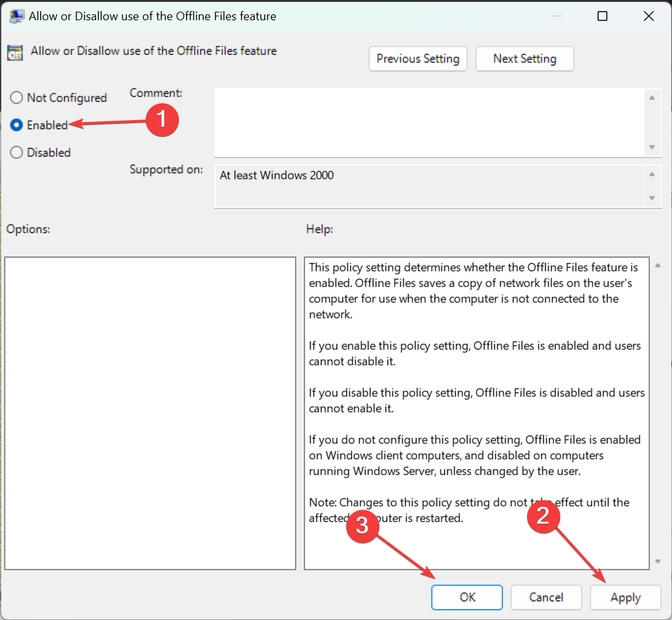Maximize the dialog window

(602, 16)
